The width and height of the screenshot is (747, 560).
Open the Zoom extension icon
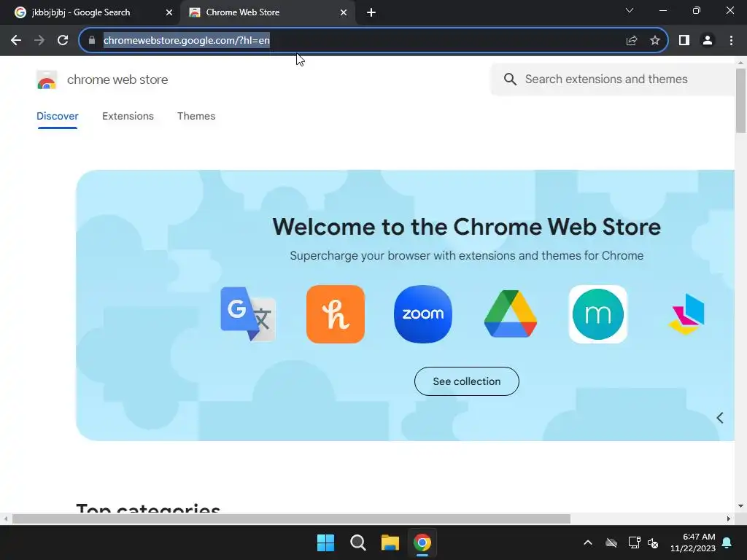pos(423,314)
